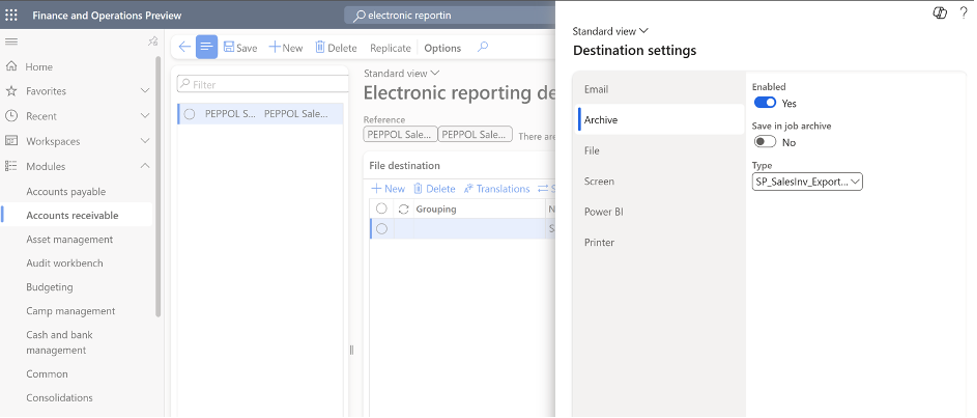Expand Standard view above Electronic reporting title
This screenshot has height=418, width=977.
point(401,73)
